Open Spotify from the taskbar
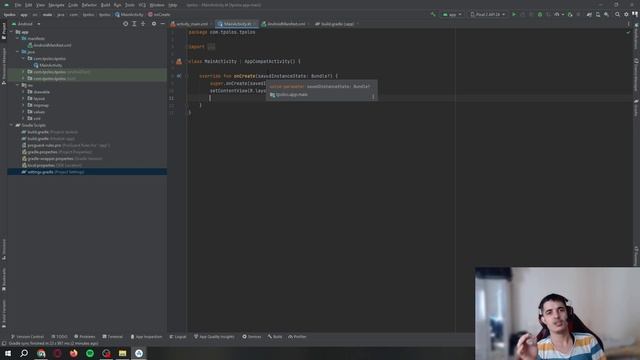 click(x=90, y=353)
